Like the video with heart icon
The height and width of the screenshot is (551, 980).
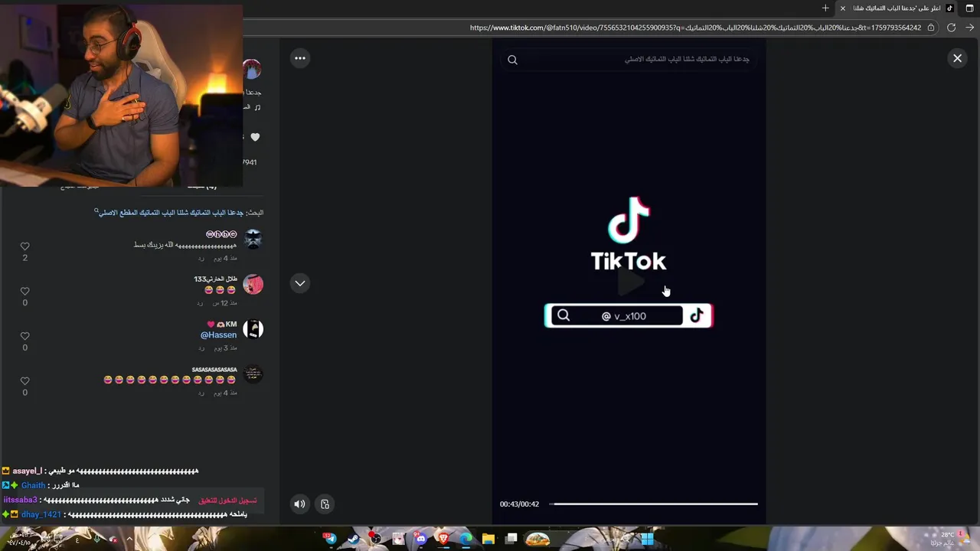coord(255,137)
